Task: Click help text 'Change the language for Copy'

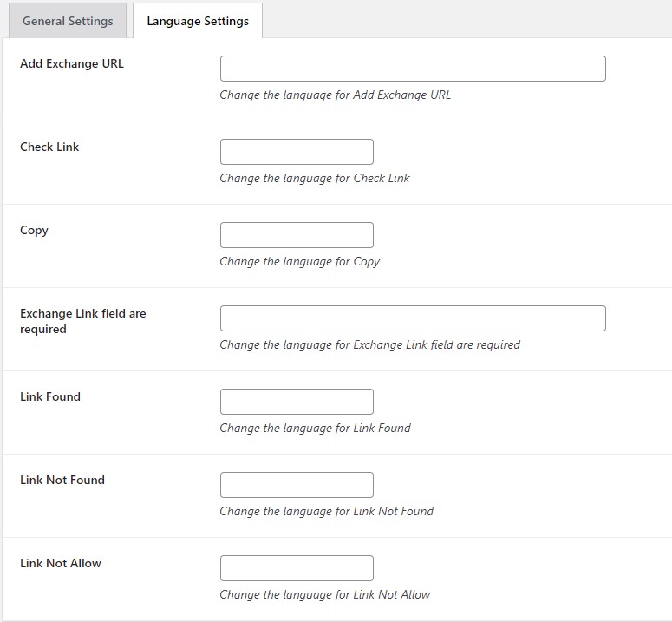Action: tap(300, 261)
